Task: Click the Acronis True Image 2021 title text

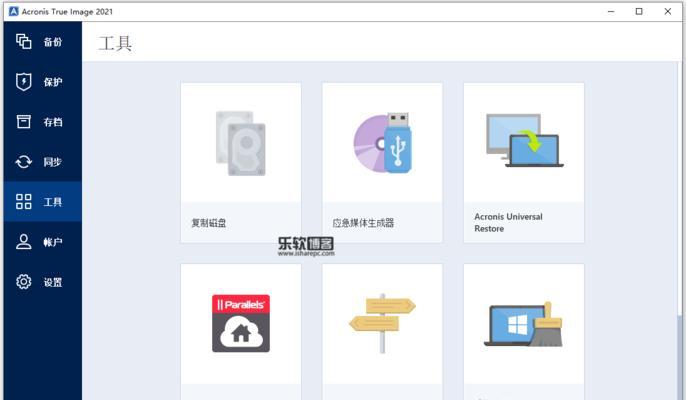Action: click(x=67, y=12)
